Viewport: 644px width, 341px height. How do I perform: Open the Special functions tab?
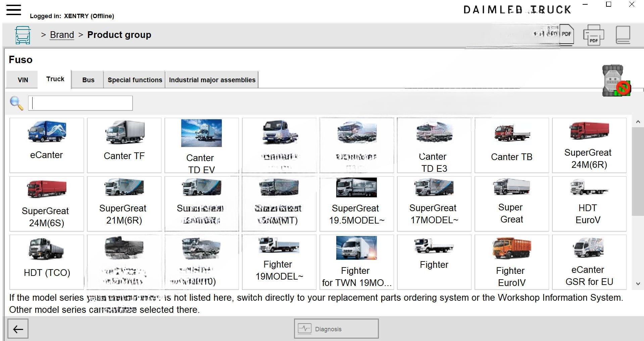click(135, 80)
